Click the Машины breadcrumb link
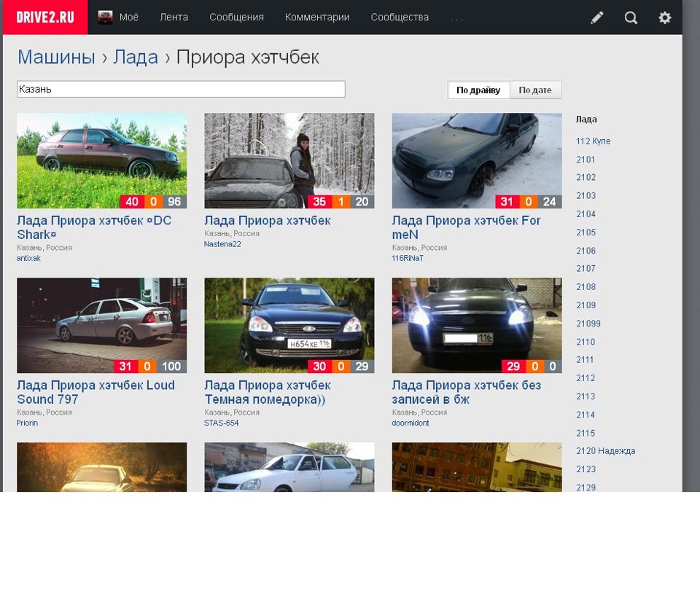Screen dimensions: 700x591 coord(55,57)
